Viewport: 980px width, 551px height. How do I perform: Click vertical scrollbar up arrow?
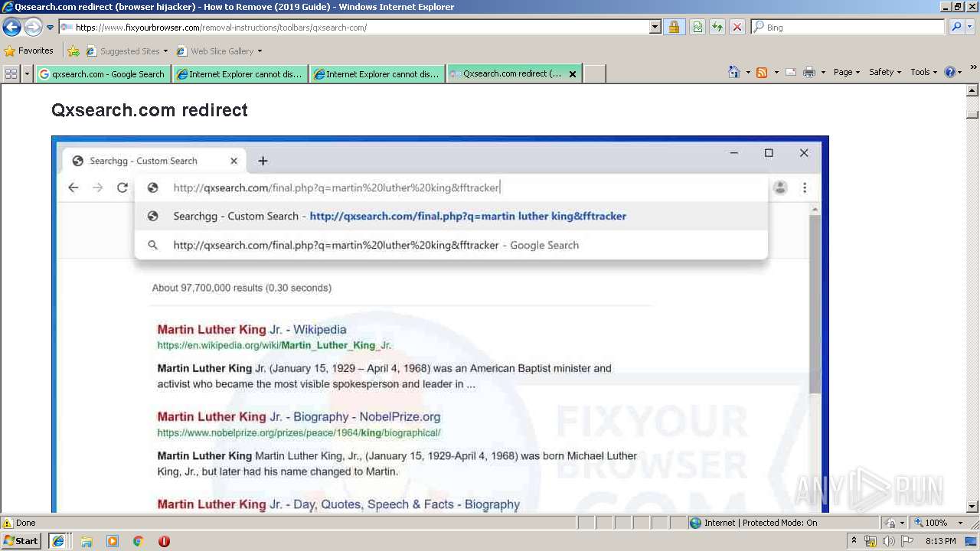[972, 90]
